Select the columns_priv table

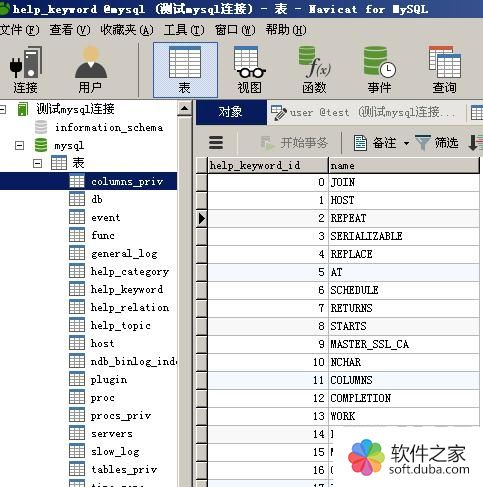(127, 181)
